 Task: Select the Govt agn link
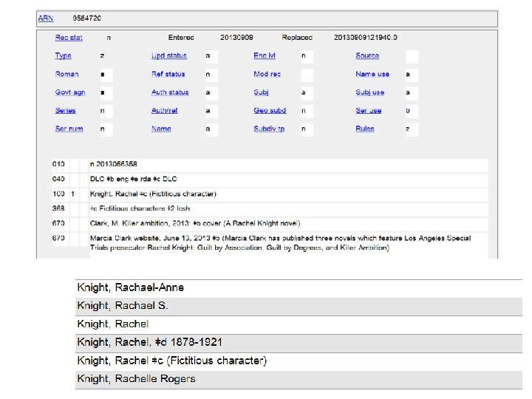click(x=70, y=93)
